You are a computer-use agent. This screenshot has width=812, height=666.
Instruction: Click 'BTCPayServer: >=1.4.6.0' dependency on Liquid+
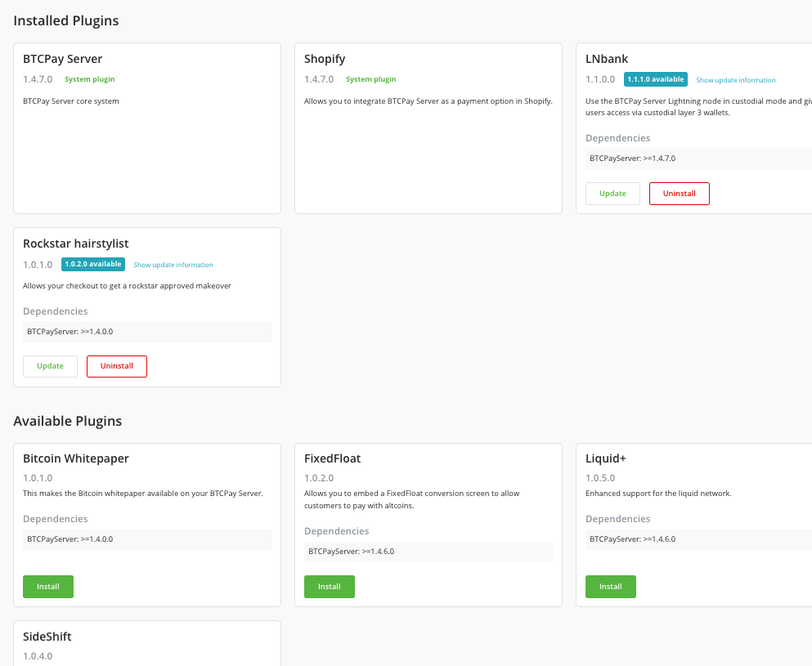633,539
